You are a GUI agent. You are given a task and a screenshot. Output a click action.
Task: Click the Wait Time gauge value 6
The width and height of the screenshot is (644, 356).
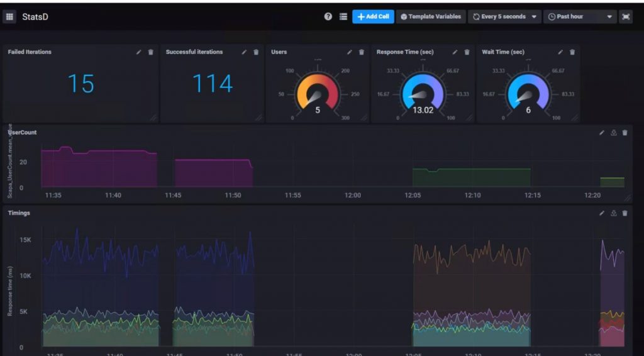[x=528, y=110]
